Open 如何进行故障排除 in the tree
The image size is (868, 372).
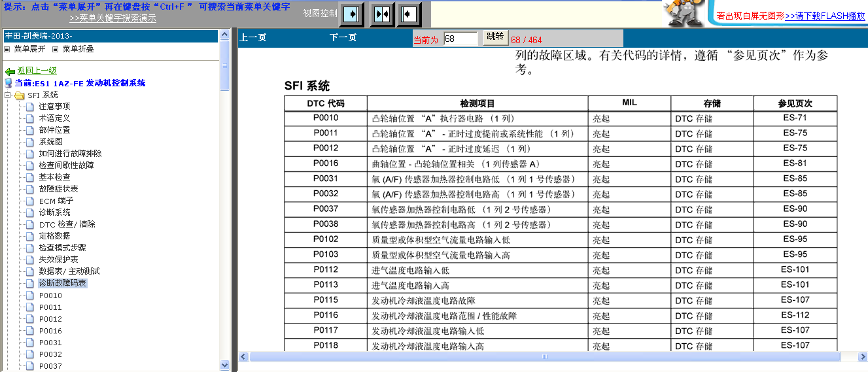point(71,154)
